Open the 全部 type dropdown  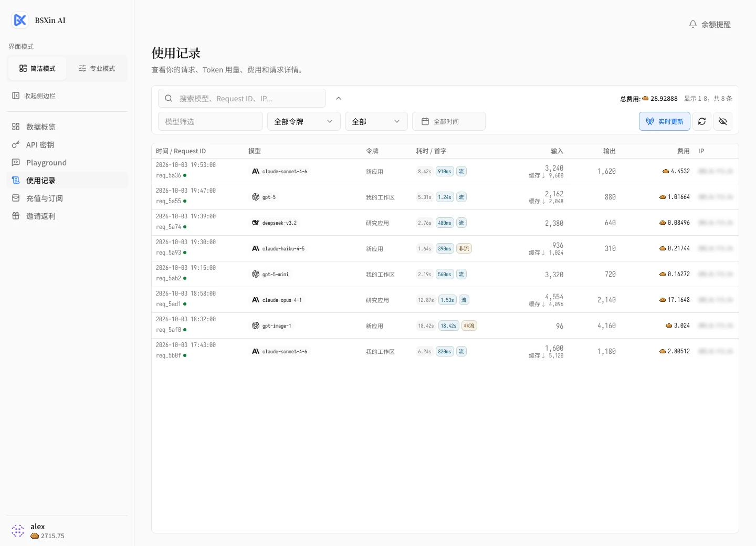point(376,121)
